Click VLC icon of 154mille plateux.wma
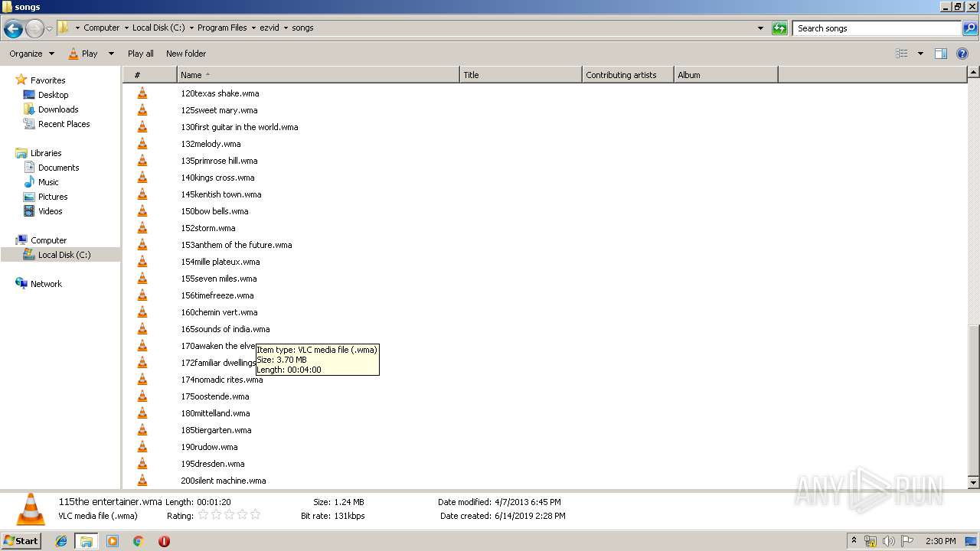 [x=142, y=262]
